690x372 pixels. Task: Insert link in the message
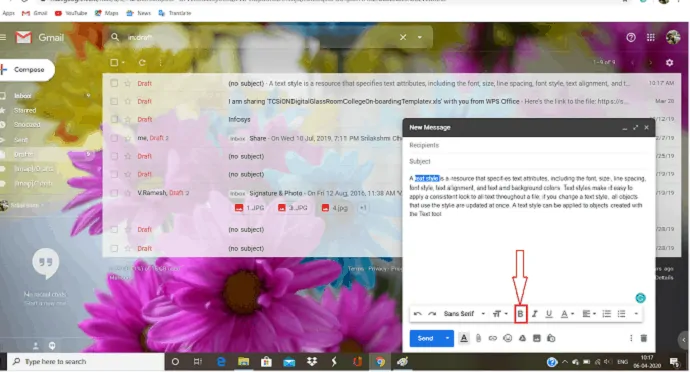point(492,338)
